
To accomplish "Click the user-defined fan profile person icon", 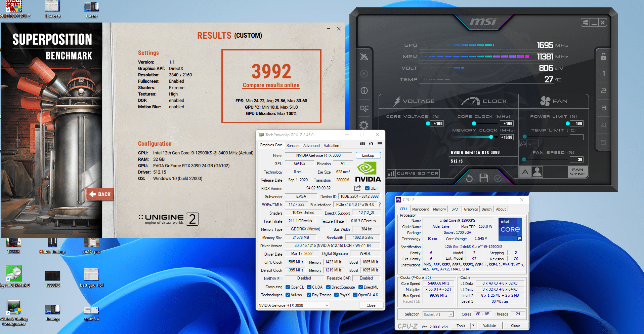I will point(537,172).
